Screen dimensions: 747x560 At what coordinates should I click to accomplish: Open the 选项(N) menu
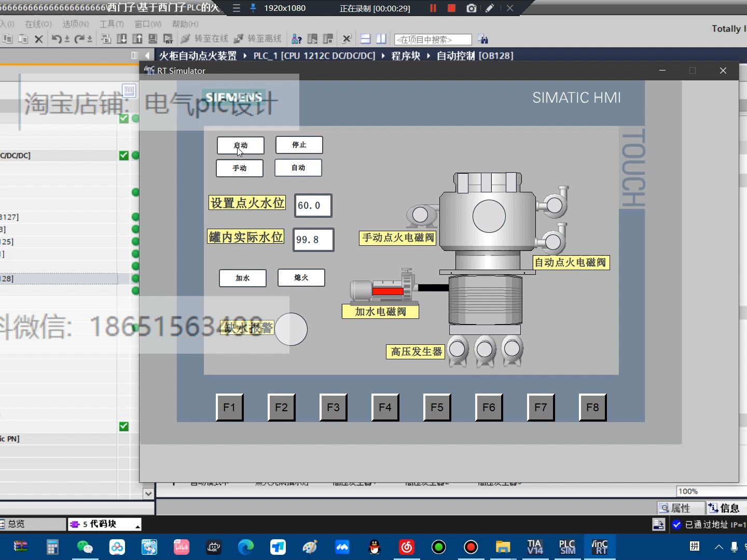coord(76,24)
